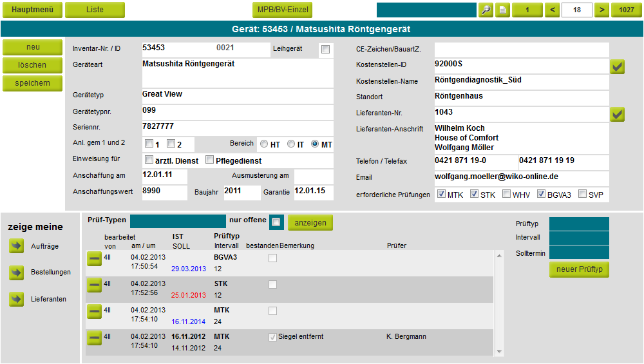Viewport: 644px width, 364px height.
Task: Open Bestellungen via its arrow icon
Action: click(16, 273)
